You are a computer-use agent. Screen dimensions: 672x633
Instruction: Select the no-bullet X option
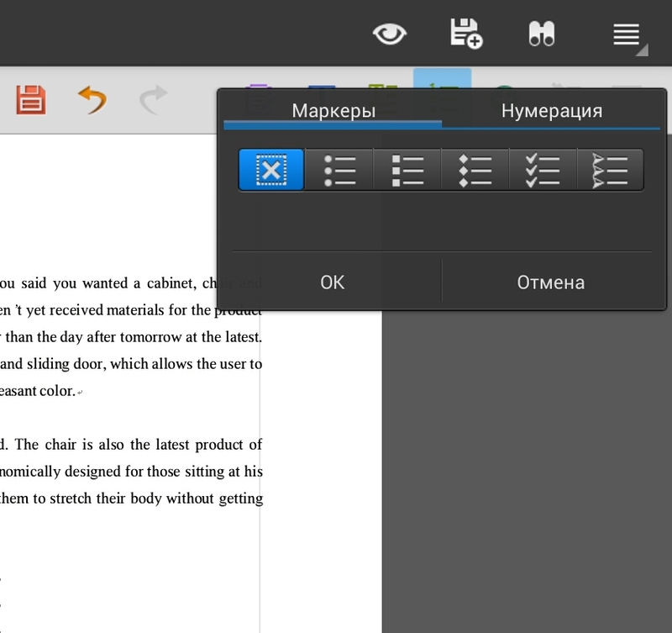point(271,170)
